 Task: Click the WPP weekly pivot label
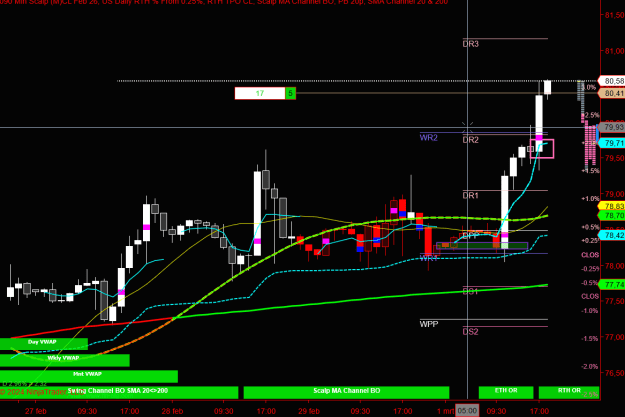429,324
